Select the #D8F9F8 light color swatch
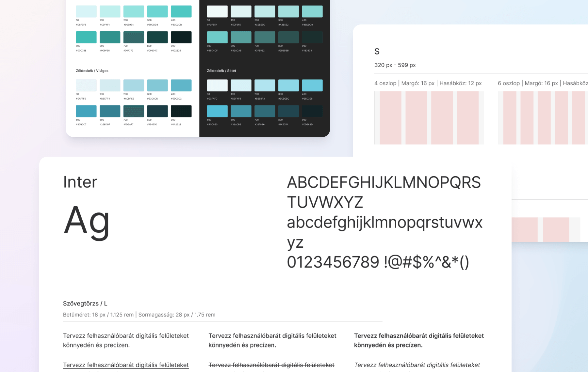 coord(86,11)
